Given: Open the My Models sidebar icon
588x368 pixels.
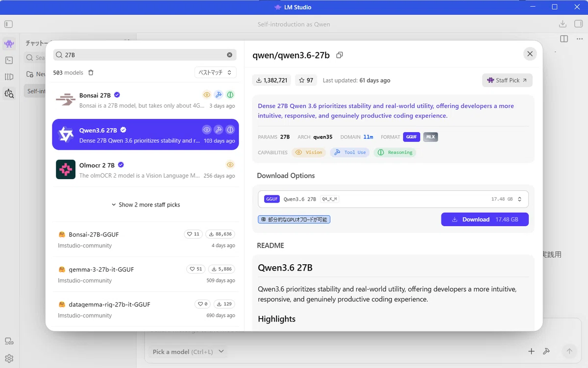Looking at the screenshot, I should [9, 77].
